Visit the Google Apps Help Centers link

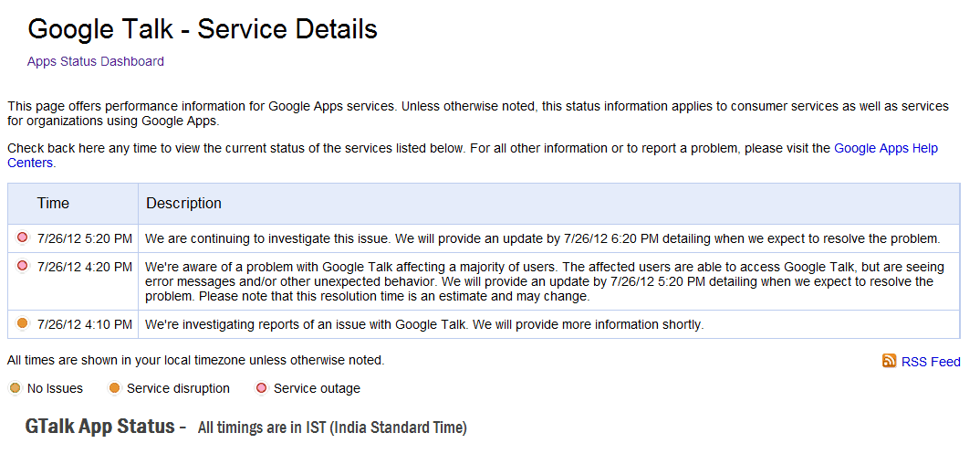point(473,155)
